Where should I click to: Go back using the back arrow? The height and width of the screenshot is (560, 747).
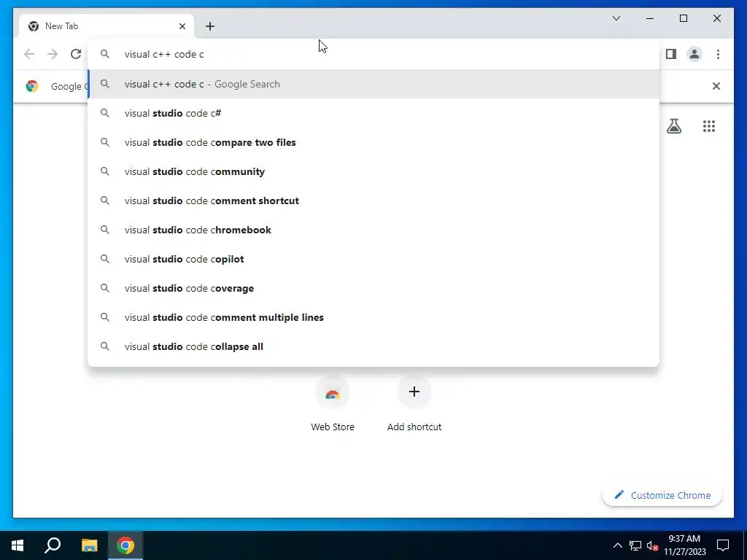29,54
